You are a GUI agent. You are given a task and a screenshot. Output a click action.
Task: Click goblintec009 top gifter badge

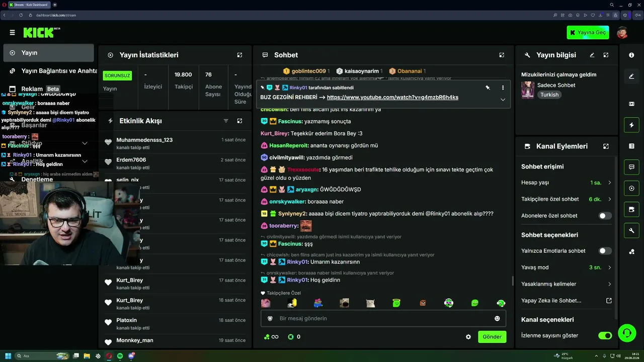tap(307, 71)
